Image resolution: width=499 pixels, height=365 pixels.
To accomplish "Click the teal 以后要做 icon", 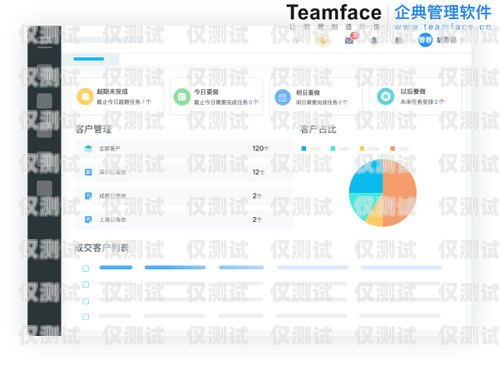I will coord(385,96).
